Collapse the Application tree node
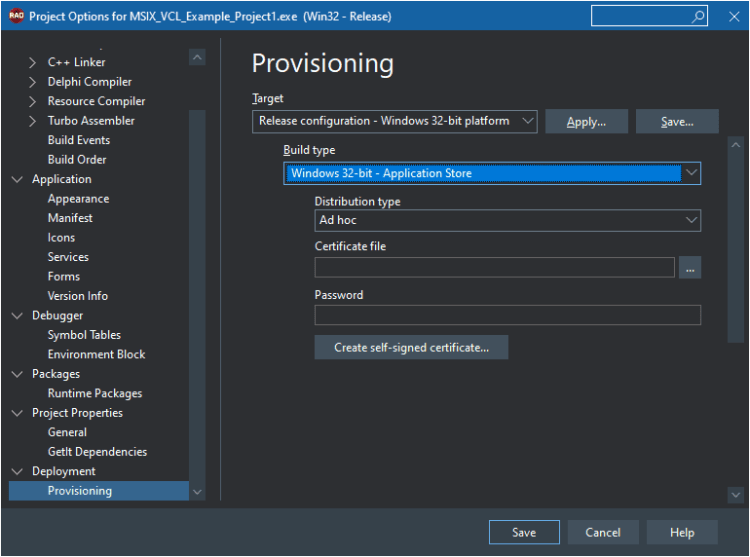 coord(17,179)
